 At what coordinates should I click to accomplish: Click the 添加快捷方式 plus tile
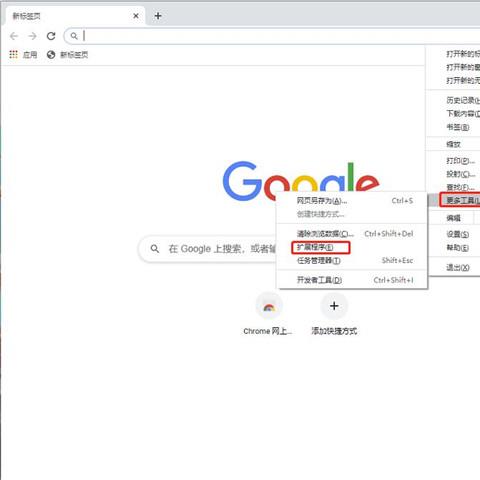tap(334, 314)
